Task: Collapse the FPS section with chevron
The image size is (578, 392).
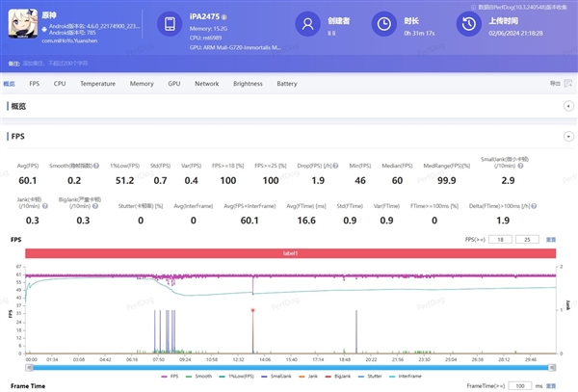Action: [568, 137]
